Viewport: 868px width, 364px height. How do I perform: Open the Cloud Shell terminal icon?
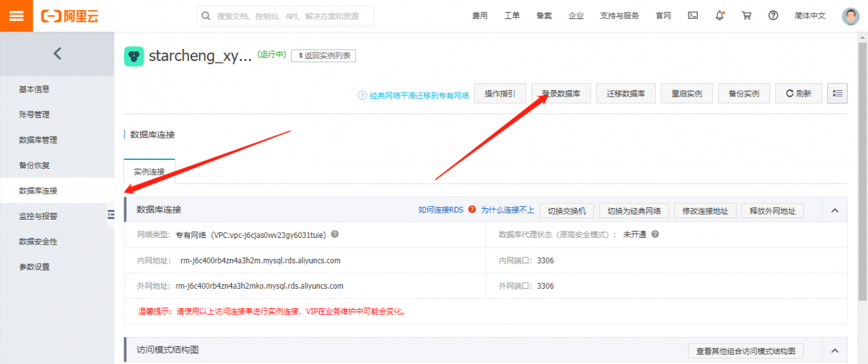[692, 16]
